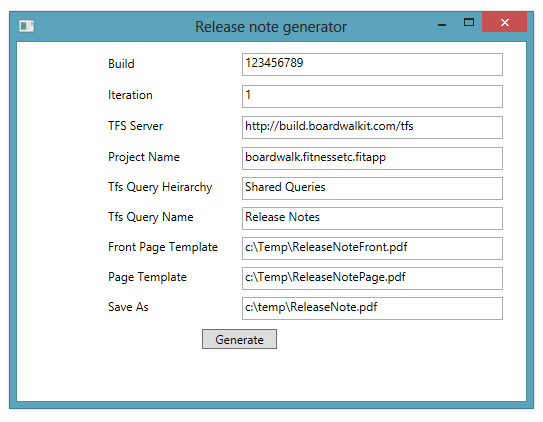The height and width of the screenshot is (422, 543).
Task: Minimize the Release note generator window
Action: coord(442,24)
